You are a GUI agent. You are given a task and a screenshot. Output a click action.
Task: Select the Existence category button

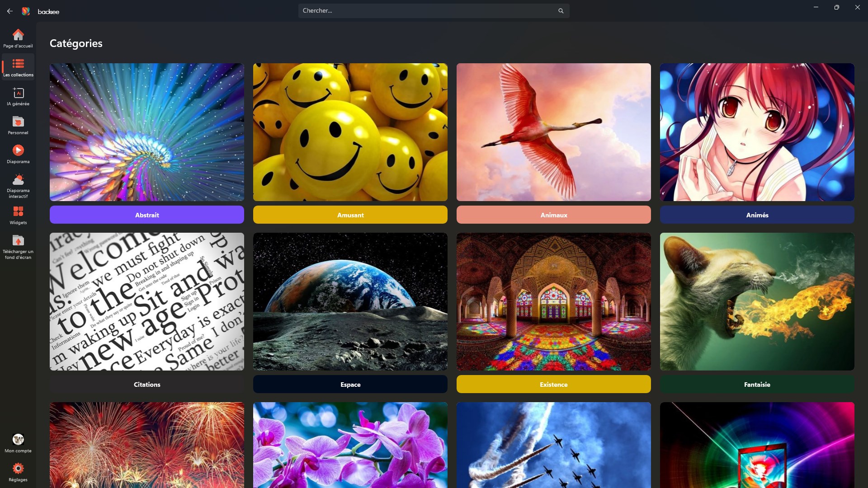click(554, 385)
